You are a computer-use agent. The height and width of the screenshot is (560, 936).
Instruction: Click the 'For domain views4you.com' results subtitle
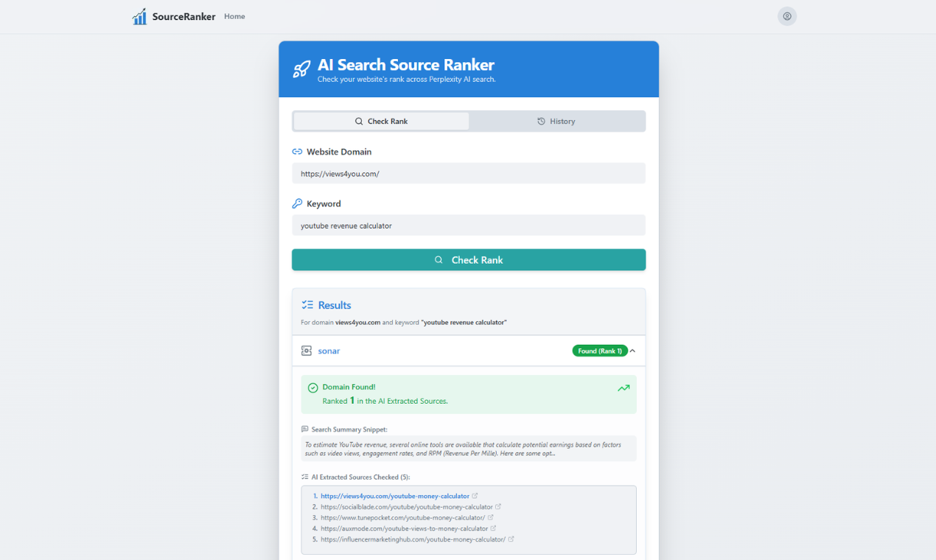pos(404,323)
